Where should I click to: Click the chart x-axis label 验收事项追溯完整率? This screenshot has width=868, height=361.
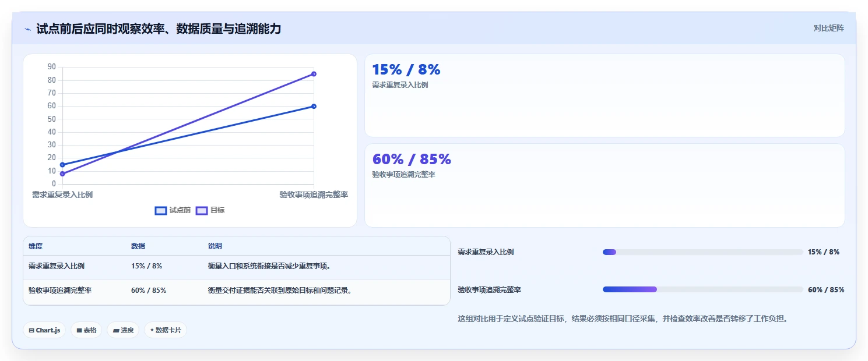point(314,194)
